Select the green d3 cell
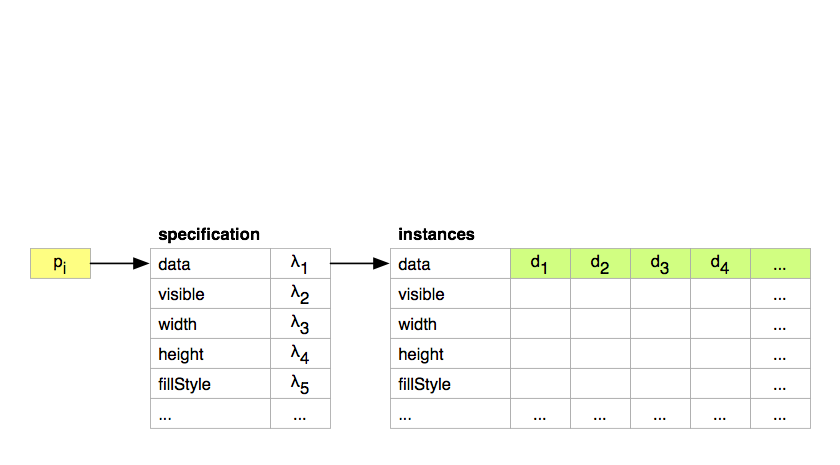The width and height of the screenshot is (840, 465). pos(661,264)
